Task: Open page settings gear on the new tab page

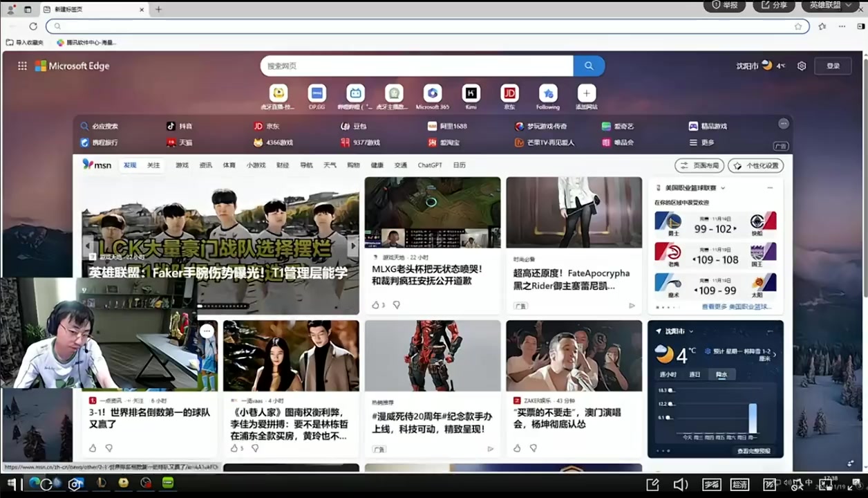Action: tap(802, 66)
